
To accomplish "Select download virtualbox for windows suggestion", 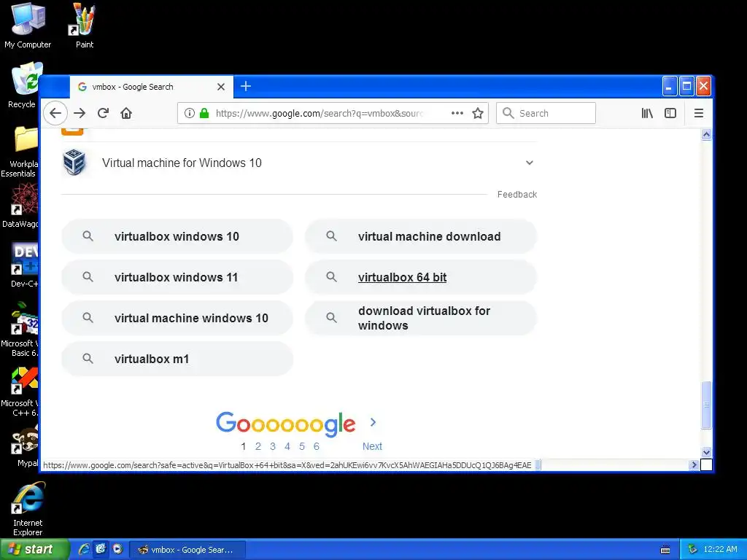I will 421,318.
